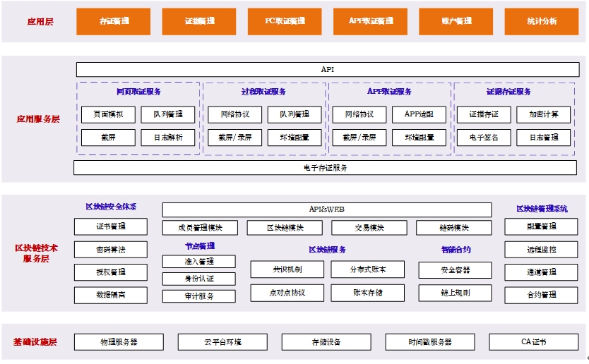This screenshot has height=364, width=589.
Task: Click 截屏/录屏 under APP取证服务
Action: 359,138
